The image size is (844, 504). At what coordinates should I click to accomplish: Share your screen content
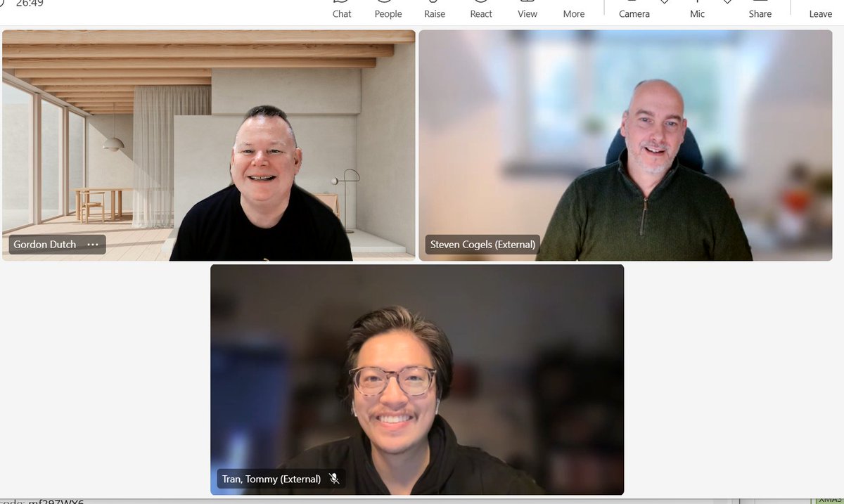(760, 9)
